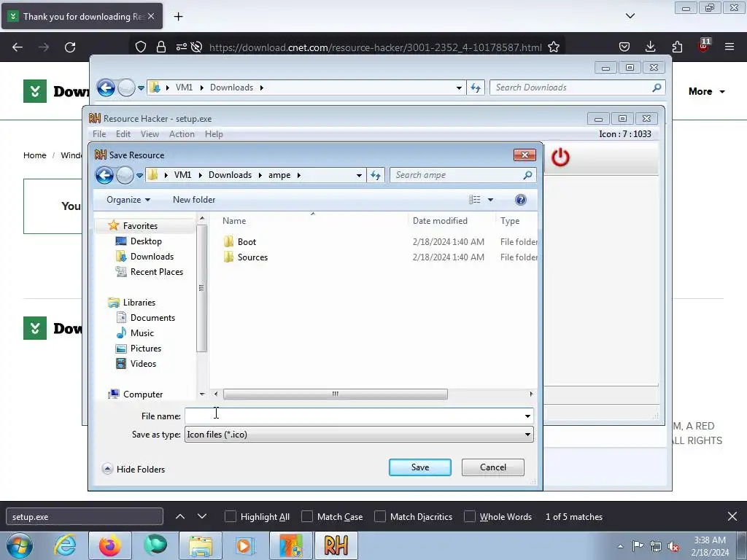Enable Highlight All checkbox in find bar
Viewport: 747px width, 560px height.
tap(230, 517)
